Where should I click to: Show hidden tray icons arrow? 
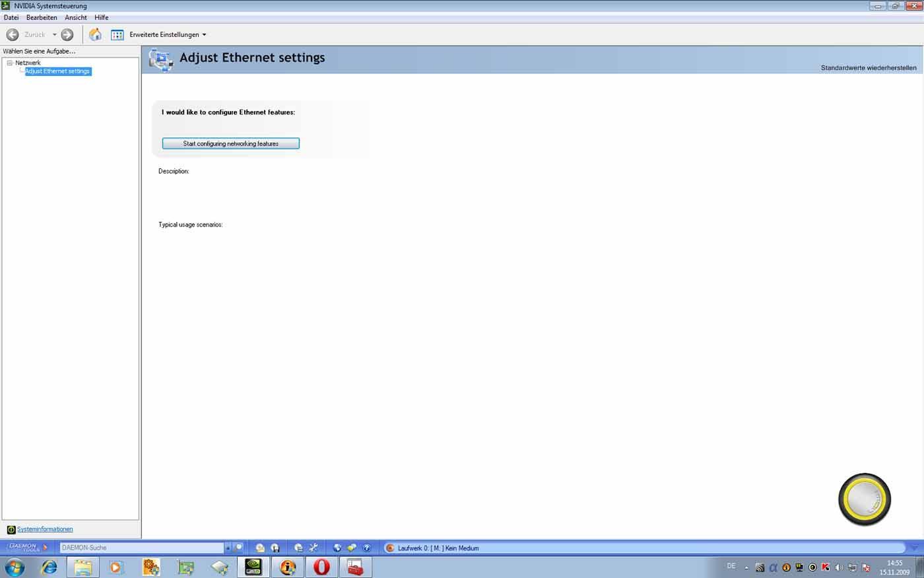pos(746,567)
